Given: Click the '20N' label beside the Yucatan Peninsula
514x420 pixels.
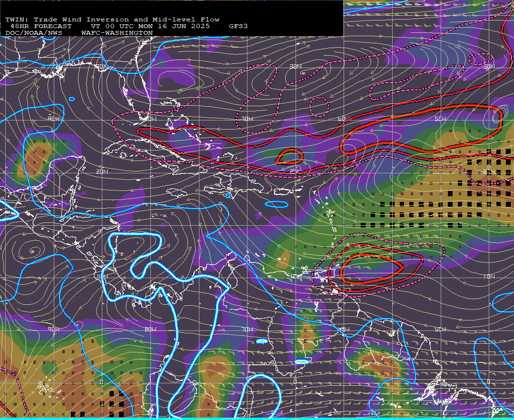Looking at the screenshot, I should click(x=102, y=171).
